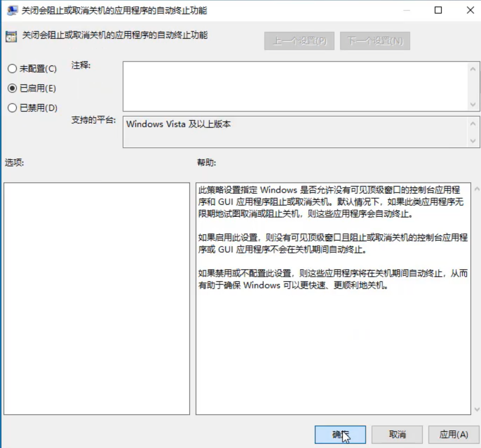This screenshot has width=481, height=448.
Task: Click the policy setting icon beside the heading
Action: 11,36
